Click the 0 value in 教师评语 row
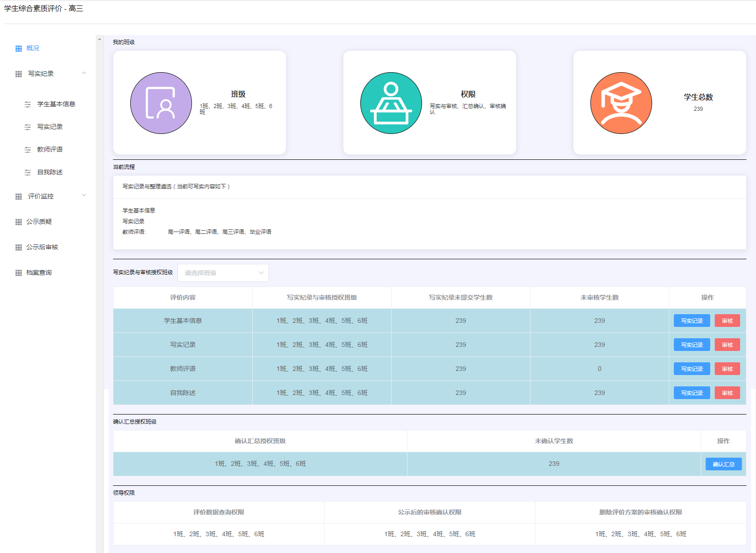The image size is (756, 553). coord(599,369)
